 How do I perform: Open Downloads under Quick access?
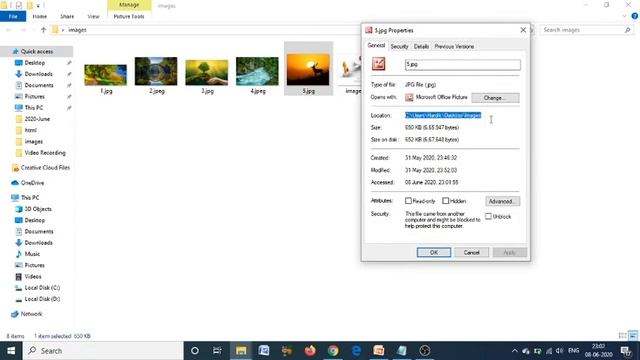click(38, 74)
